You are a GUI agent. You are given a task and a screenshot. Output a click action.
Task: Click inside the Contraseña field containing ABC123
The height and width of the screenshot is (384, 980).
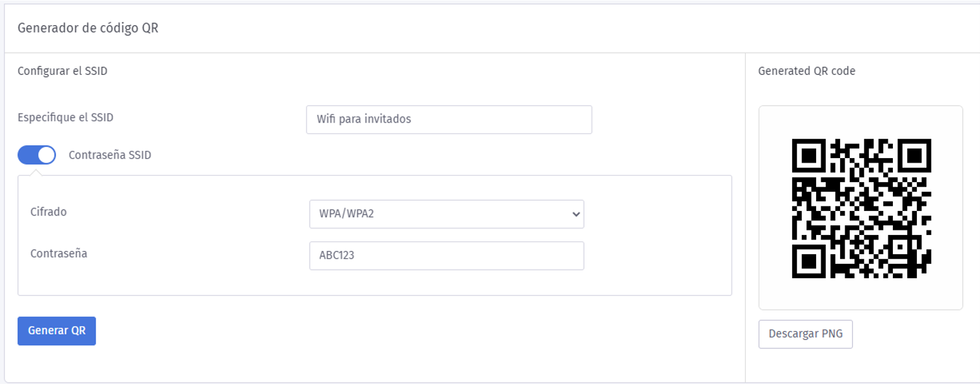tap(446, 256)
